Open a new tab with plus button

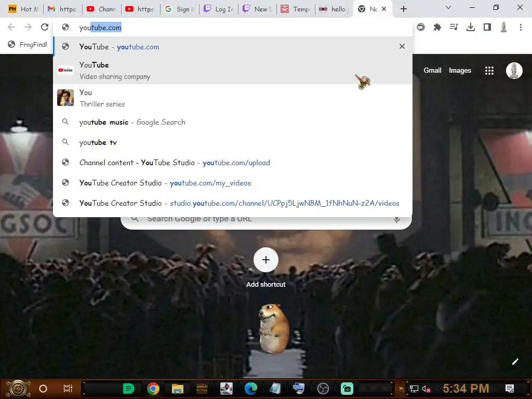tap(403, 9)
